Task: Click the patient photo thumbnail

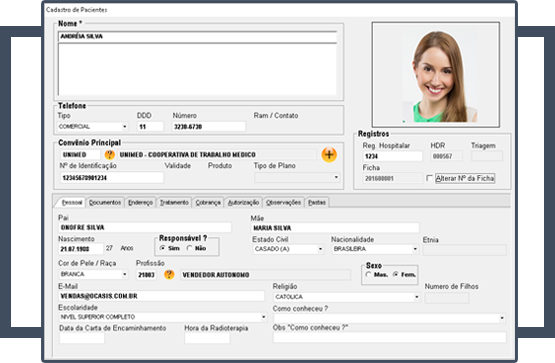Action: 436,75
